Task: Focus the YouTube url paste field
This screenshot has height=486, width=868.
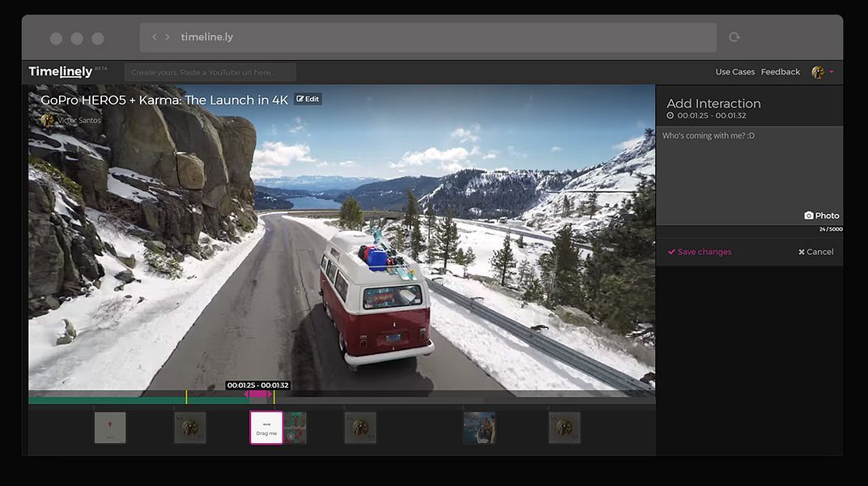Action: click(211, 73)
